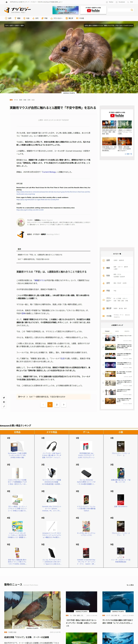The height and width of the screenshot is (644, 138).
Task: Open the Facebook link in the header
Action: [x=120, y=2]
